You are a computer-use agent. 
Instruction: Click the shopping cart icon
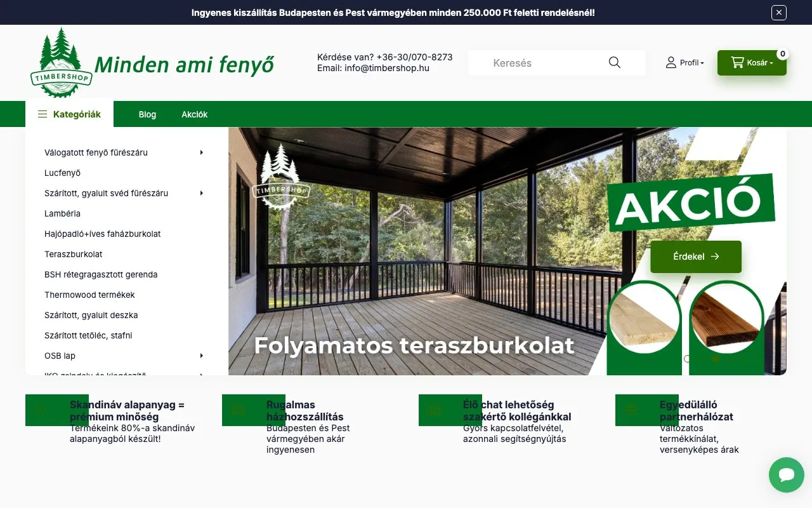737,62
